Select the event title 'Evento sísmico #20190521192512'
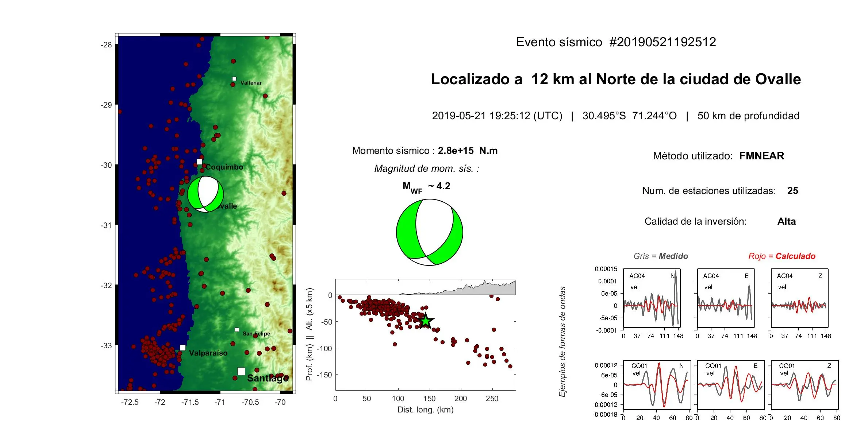Viewport: 868px width, 442px height. 616,42
